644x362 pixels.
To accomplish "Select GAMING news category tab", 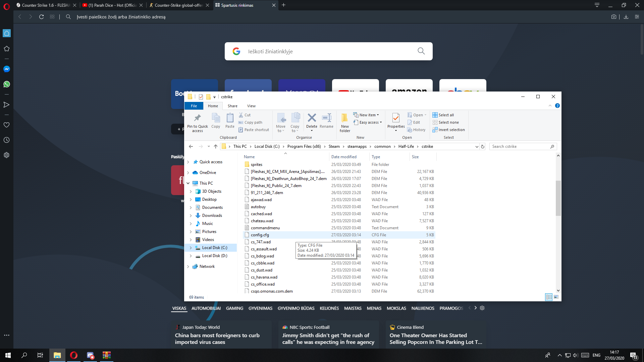I will pos(234,308).
